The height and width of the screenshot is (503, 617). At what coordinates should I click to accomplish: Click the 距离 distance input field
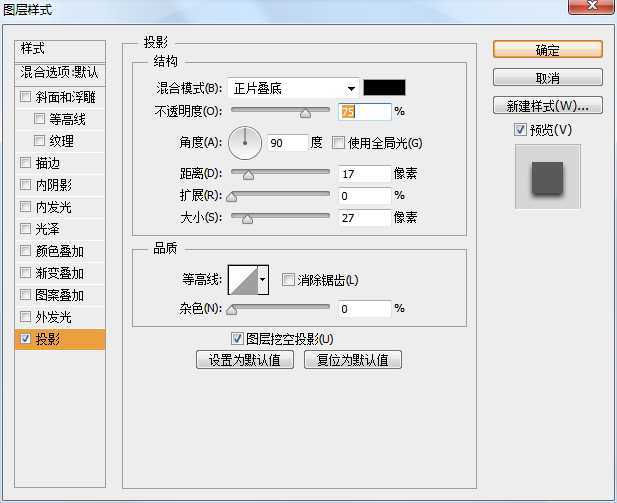pyautogui.click(x=364, y=174)
